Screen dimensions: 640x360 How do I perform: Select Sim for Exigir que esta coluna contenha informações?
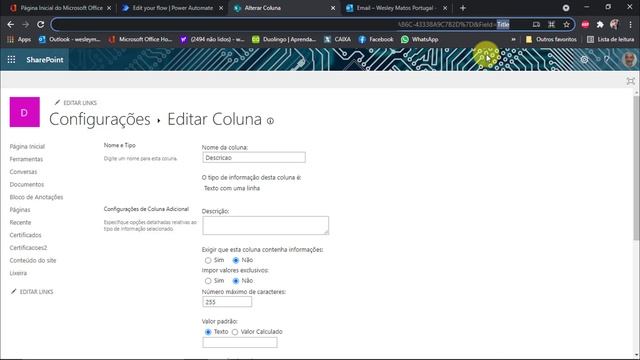pyautogui.click(x=208, y=260)
